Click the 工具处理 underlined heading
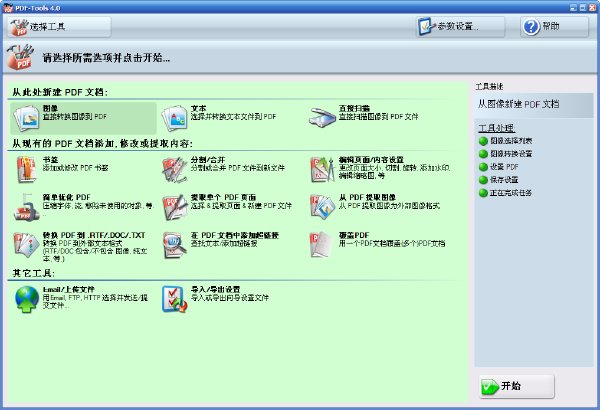 (496, 128)
